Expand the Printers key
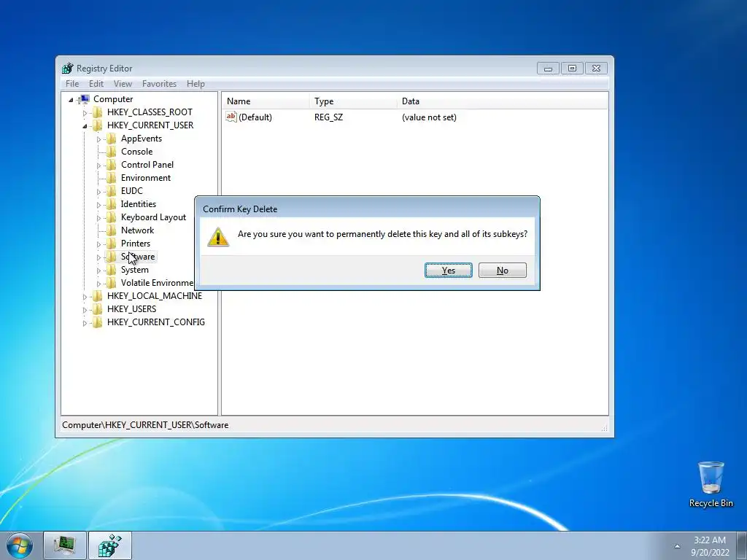Viewport: 747px width, 560px height. 98,244
